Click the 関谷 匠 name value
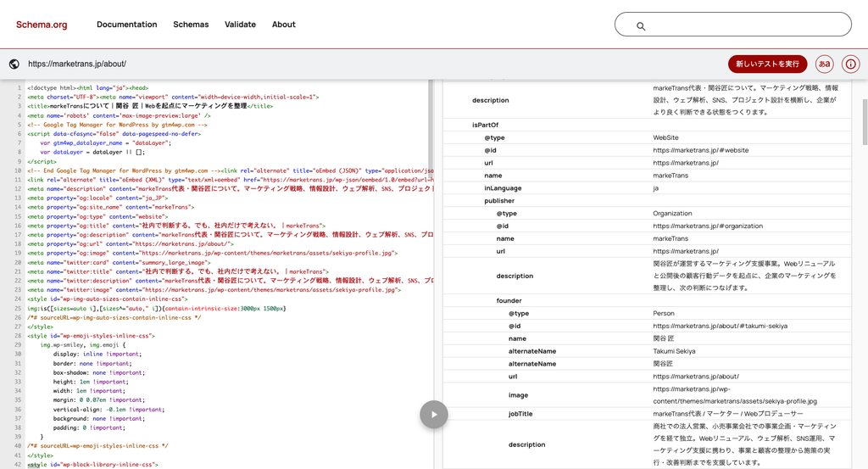This screenshot has height=469, width=868. tap(663, 338)
